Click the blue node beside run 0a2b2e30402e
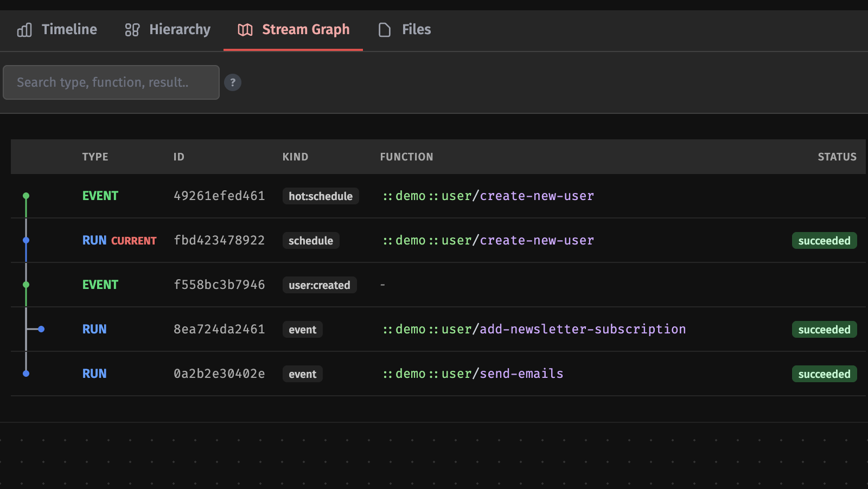Screen dimensions: 868x489 25,373
